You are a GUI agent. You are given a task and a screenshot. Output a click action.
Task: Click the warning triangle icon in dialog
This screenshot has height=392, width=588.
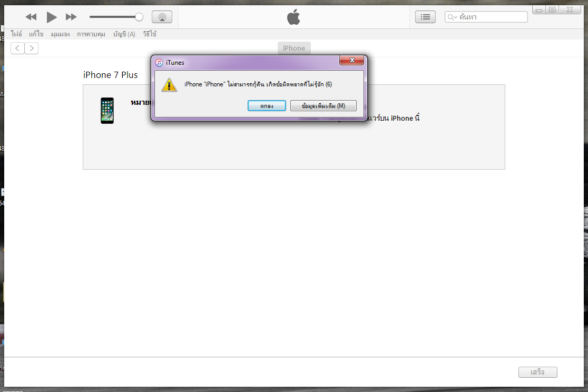tap(169, 85)
